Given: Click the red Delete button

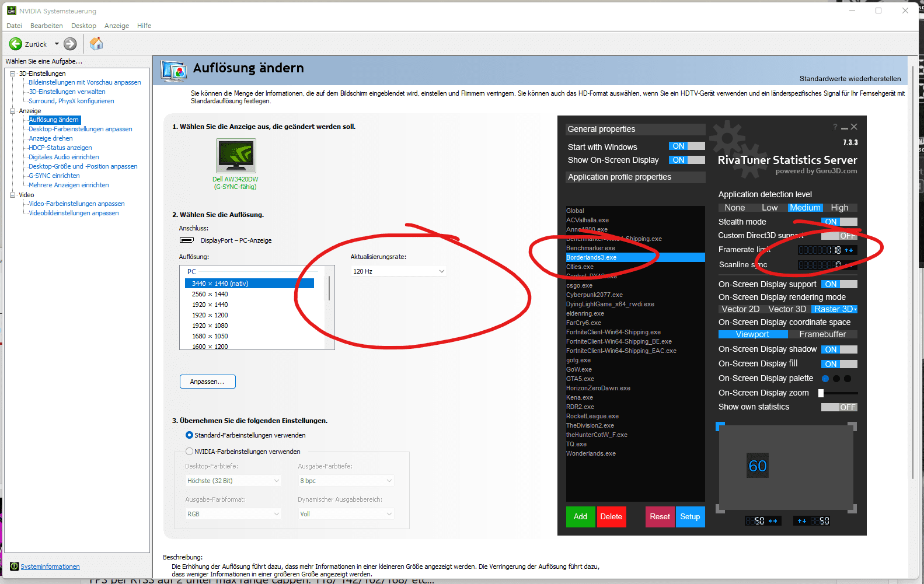Looking at the screenshot, I should [611, 516].
